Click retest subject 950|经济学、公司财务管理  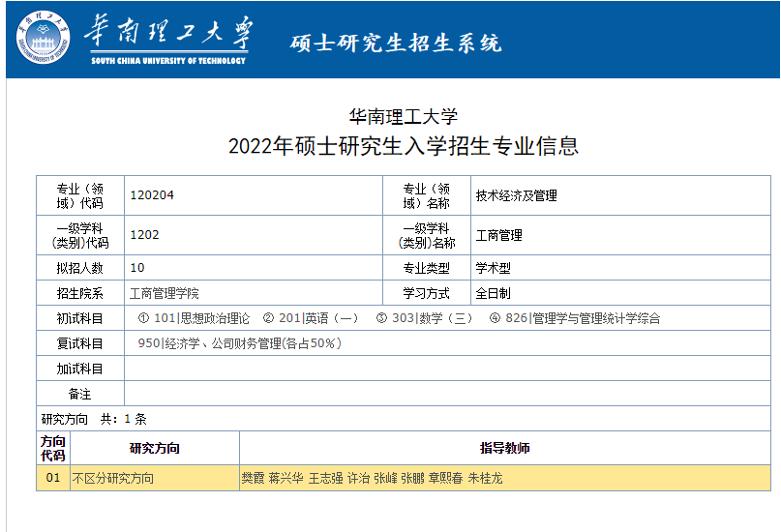[240, 343]
